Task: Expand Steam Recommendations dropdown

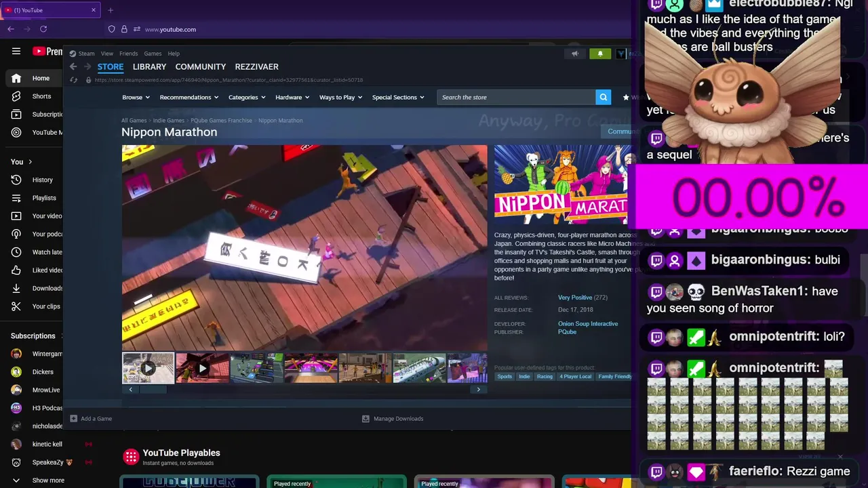Action: tap(189, 98)
